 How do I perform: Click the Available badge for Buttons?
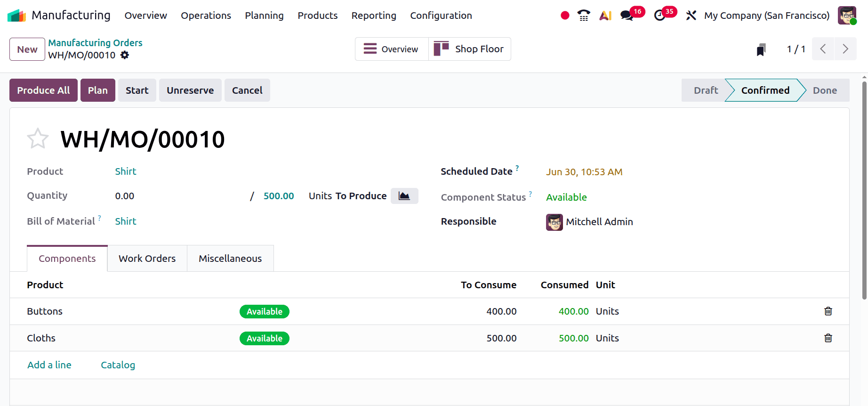(265, 311)
